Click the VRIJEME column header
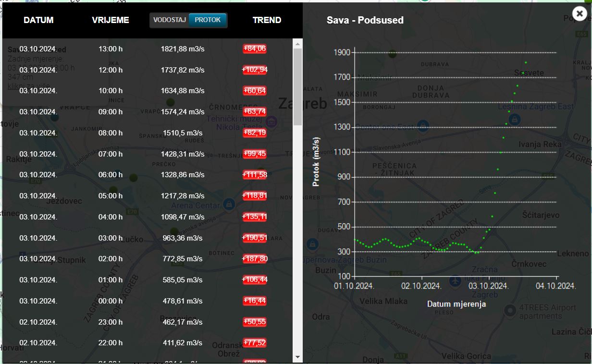Image resolution: width=592 pixels, height=364 pixels. [111, 20]
